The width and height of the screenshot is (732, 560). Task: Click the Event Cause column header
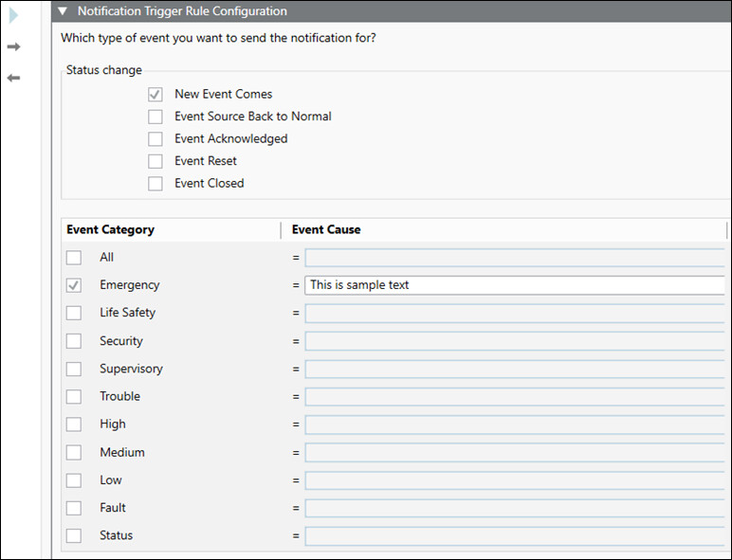326,230
